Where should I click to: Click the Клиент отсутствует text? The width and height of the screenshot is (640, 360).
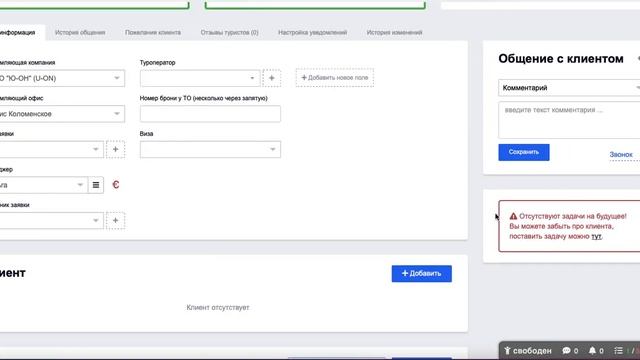pyautogui.click(x=218, y=307)
